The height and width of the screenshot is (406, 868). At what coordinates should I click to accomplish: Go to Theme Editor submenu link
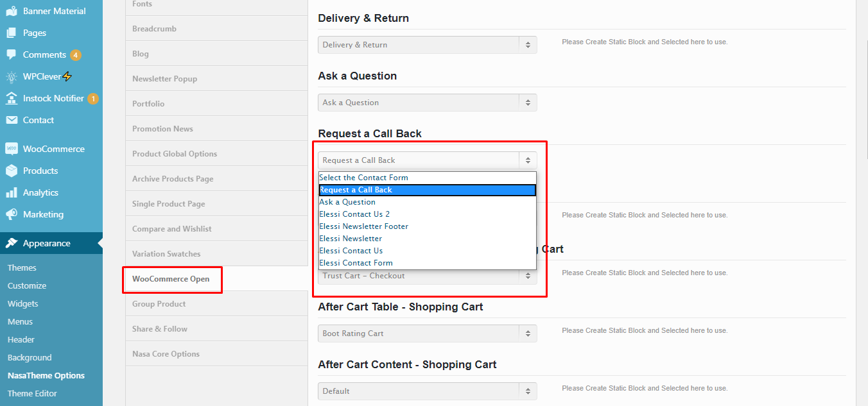point(32,393)
